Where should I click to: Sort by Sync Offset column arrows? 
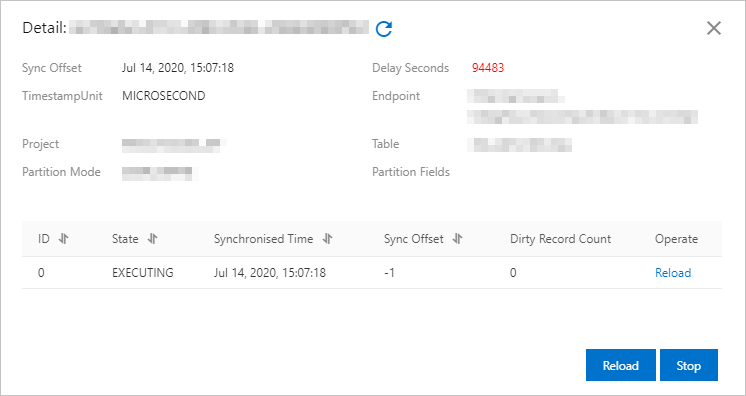457,239
